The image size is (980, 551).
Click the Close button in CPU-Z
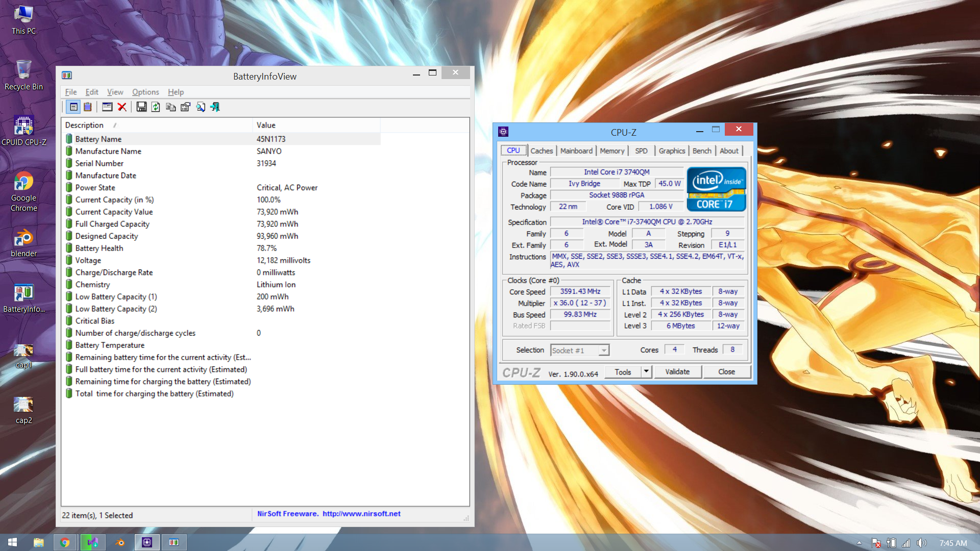pos(726,371)
